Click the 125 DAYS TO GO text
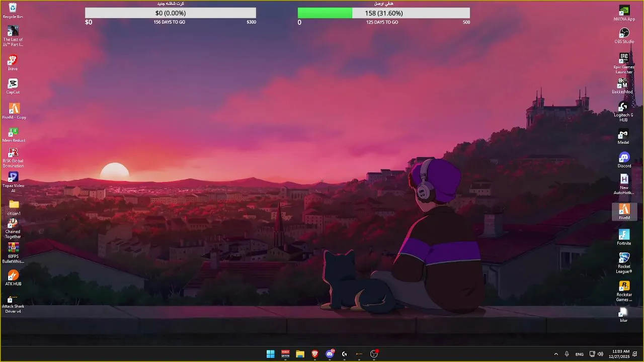Viewport: 644px width, 362px height. pos(382,22)
